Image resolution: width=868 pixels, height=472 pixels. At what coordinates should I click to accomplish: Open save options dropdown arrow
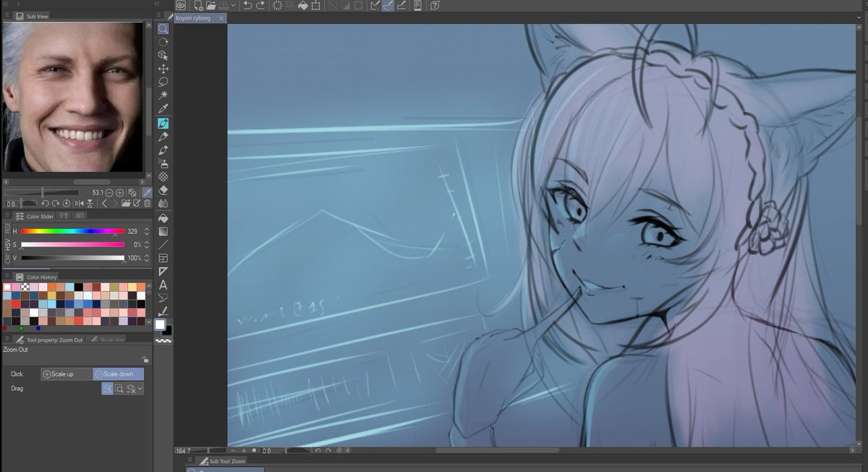click(234, 5)
